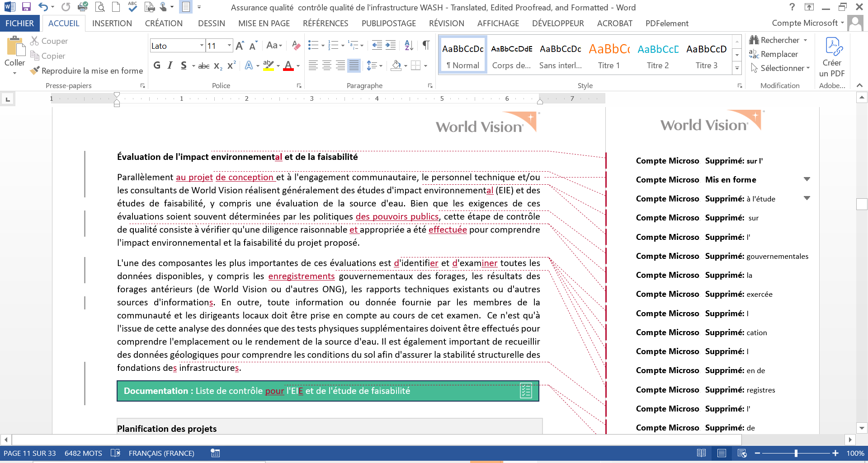Expand the styles gallery with the More arrow
868x463 pixels.
pos(737,68)
